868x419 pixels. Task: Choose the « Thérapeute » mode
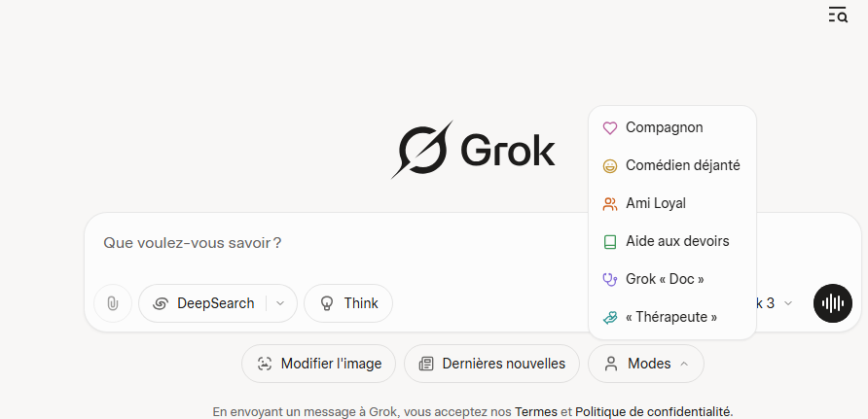(x=672, y=317)
